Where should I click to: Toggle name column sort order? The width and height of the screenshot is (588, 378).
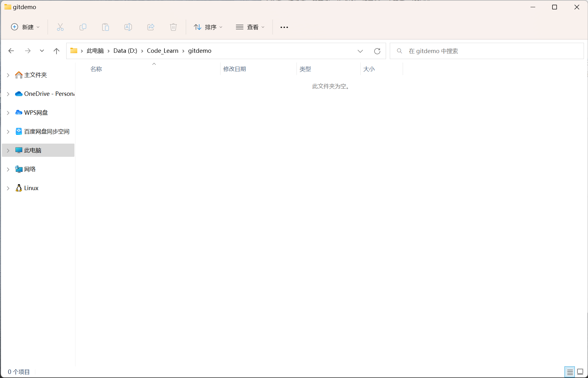(x=96, y=69)
